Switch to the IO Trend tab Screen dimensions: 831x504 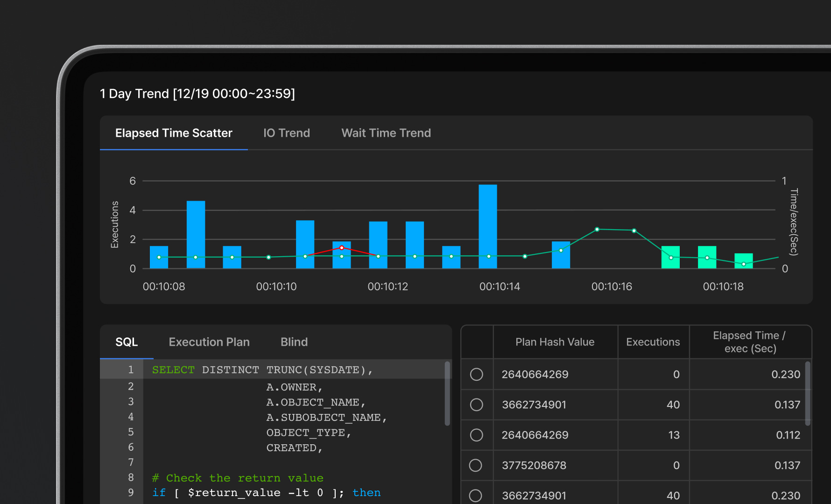coord(286,133)
